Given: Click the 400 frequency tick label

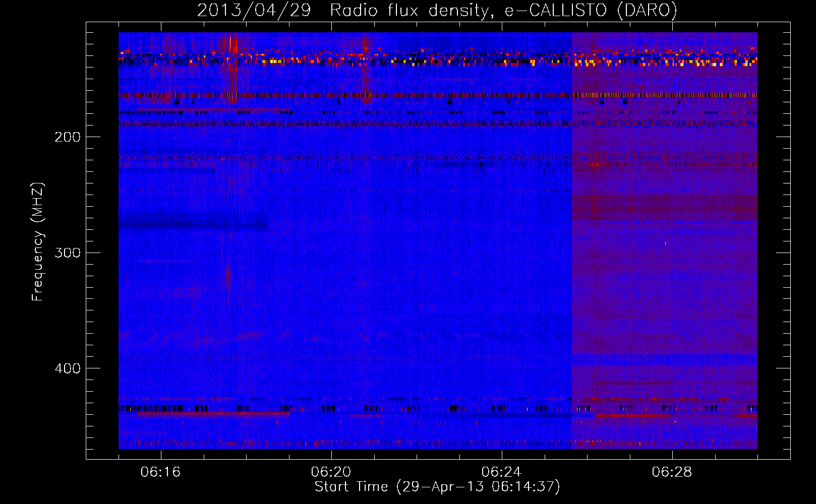Looking at the screenshot, I should [68, 368].
